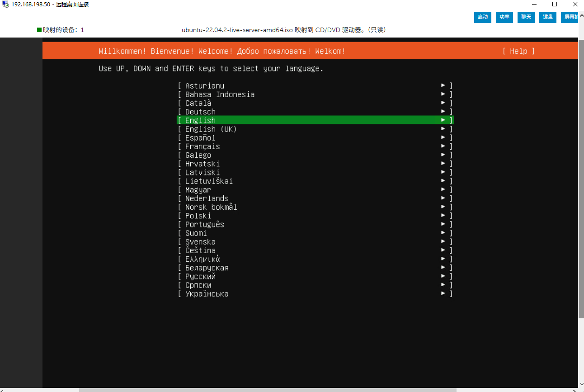Click the arrow next to Asturianu
Image resolution: width=584 pixels, height=392 pixels.
tap(443, 85)
